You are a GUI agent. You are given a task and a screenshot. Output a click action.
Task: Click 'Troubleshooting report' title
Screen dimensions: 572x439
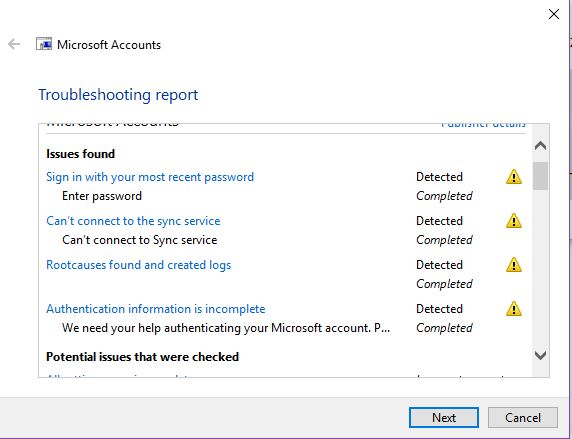118,95
